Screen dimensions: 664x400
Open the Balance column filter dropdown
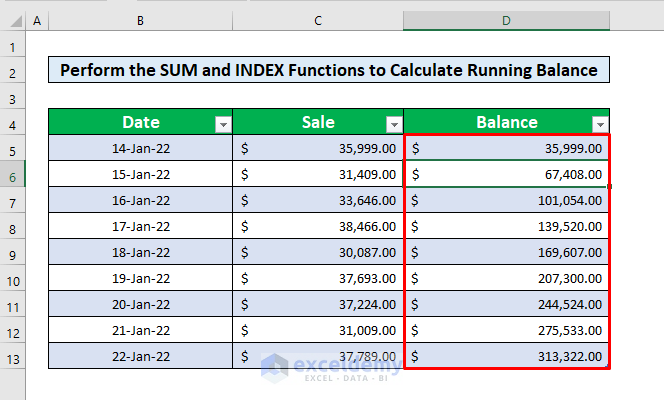[x=599, y=124]
